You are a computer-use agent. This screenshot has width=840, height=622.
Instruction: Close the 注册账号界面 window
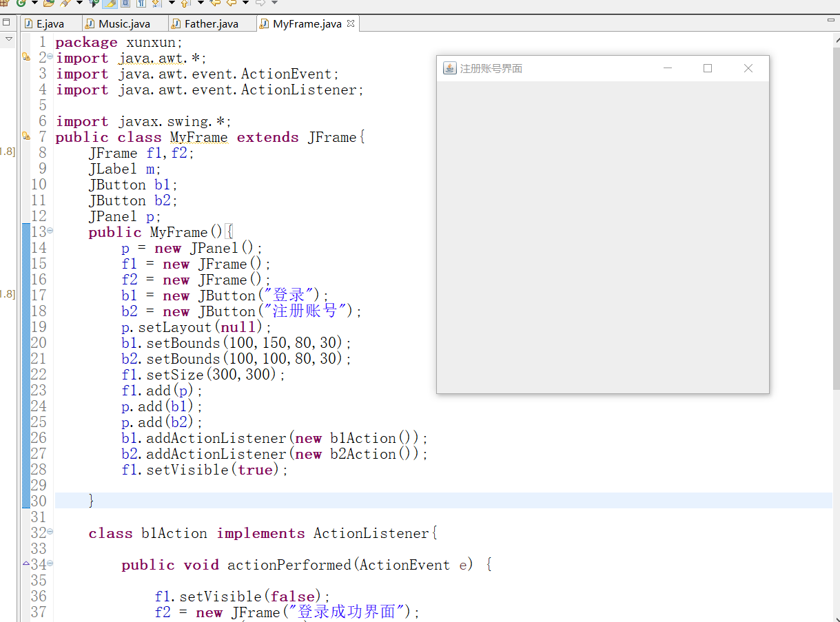tap(748, 68)
